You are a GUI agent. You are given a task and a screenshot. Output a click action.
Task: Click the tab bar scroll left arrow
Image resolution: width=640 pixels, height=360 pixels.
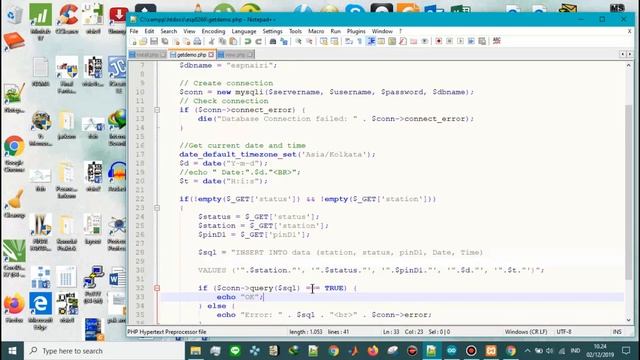(x=622, y=54)
